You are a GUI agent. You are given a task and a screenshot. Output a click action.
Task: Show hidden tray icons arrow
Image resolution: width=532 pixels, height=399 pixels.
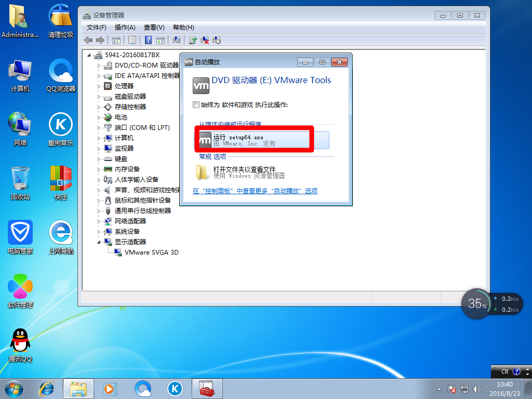[x=440, y=390]
